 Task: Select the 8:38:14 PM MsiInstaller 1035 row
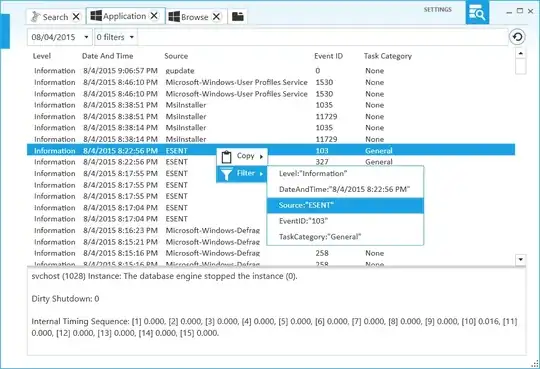(271, 128)
